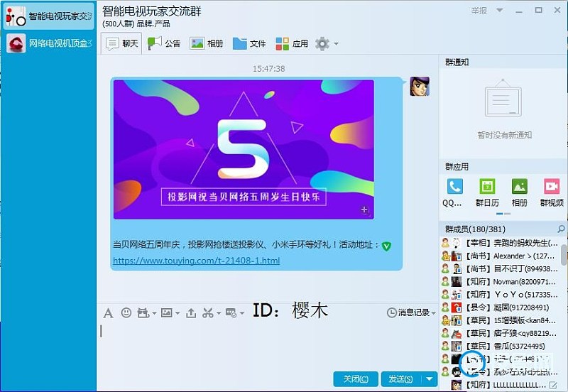Click the VIP magic emoticon icon
Image resolution: width=568 pixels, height=392 pixels.
click(x=143, y=312)
